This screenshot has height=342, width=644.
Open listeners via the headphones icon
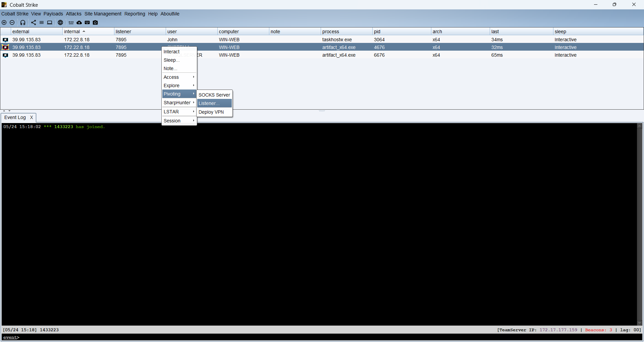point(23,22)
